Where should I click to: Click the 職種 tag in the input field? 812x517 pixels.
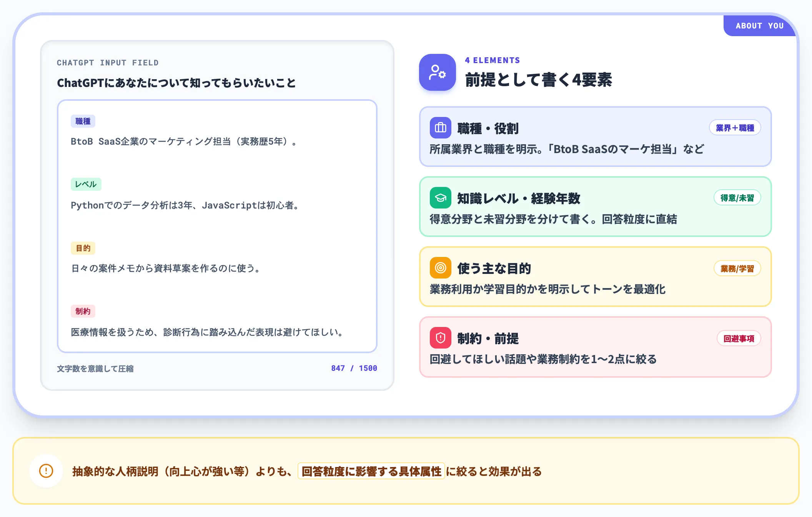pyautogui.click(x=83, y=121)
